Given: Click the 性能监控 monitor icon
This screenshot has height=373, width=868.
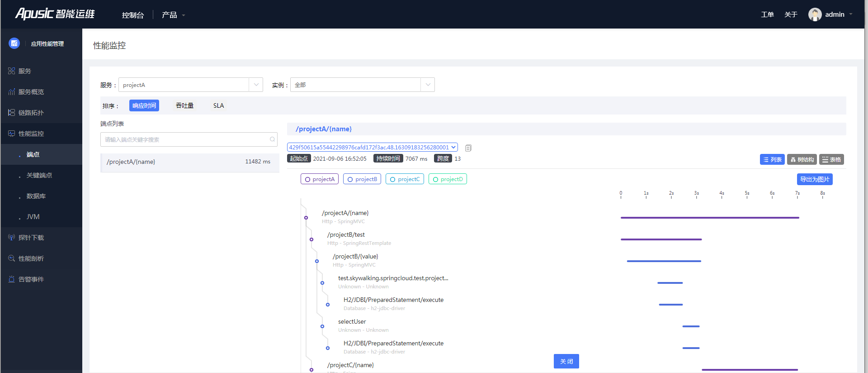Looking at the screenshot, I should (11, 134).
